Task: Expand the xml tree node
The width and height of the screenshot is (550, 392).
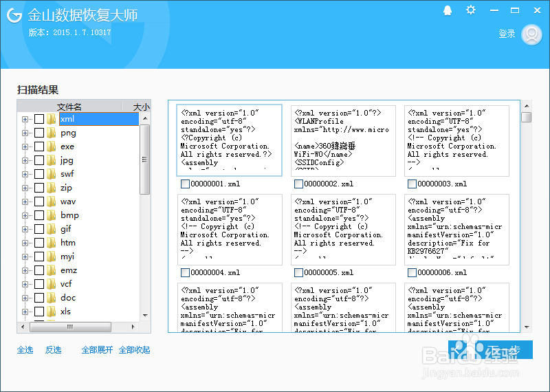Action: 25,120
